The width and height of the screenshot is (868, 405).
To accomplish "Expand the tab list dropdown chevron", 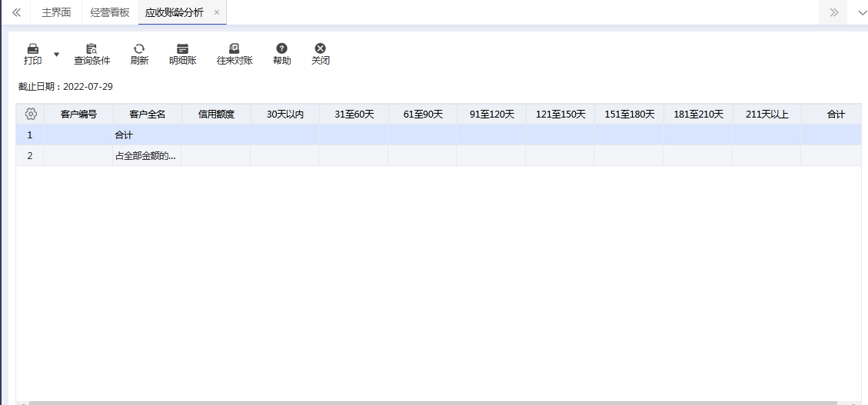I will pyautogui.click(x=857, y=12).
